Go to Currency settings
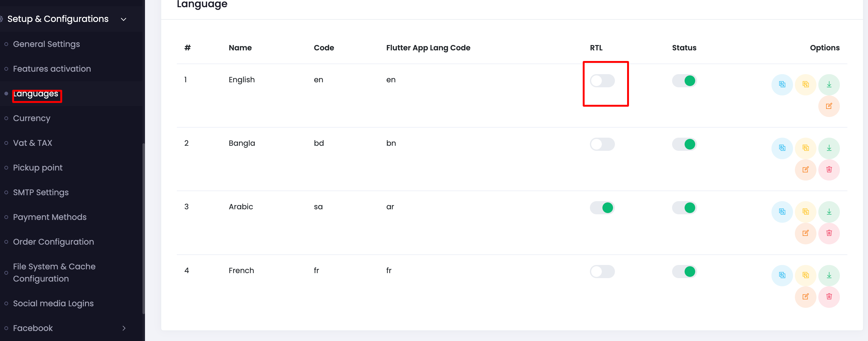This screenshot has width=868, height=341. pyautogui.click(x=32, y=118)
